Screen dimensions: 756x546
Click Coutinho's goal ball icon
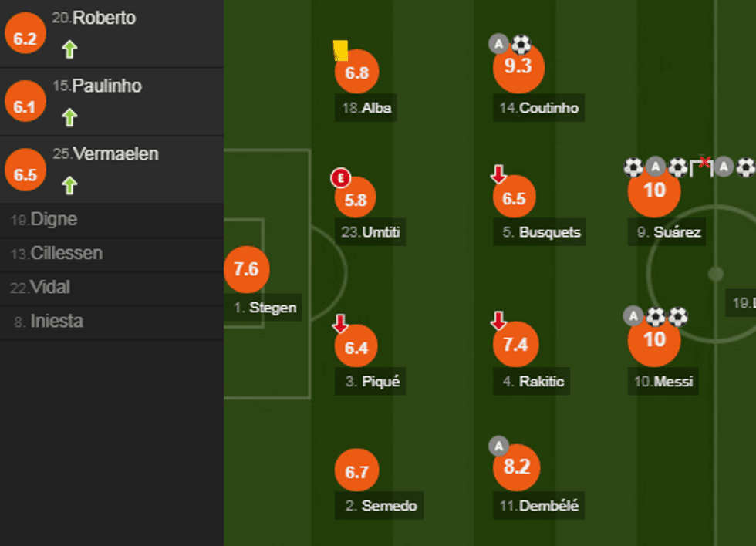tap(521, 45)
